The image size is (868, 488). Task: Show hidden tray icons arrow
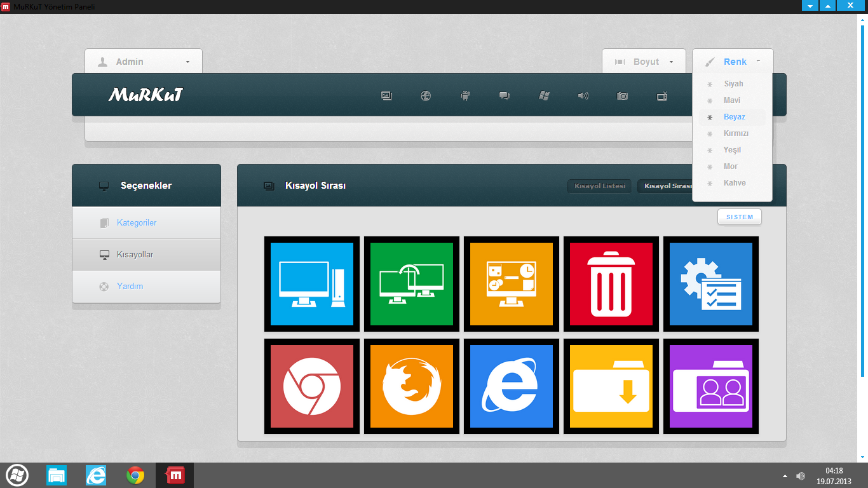[785, 476]
